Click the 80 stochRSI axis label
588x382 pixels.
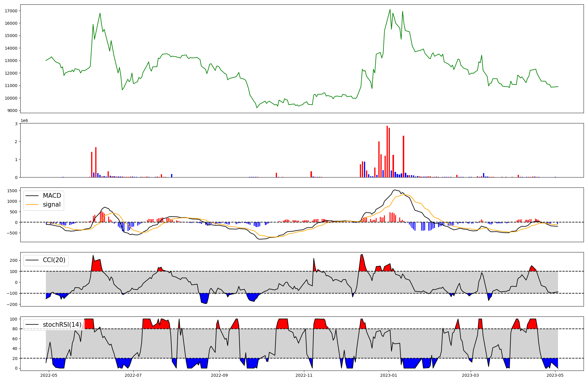(15, 329)
